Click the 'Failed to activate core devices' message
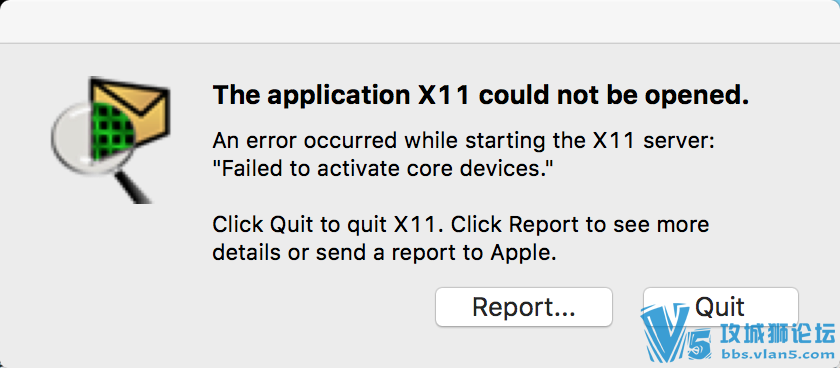 (x=382, y=170)
